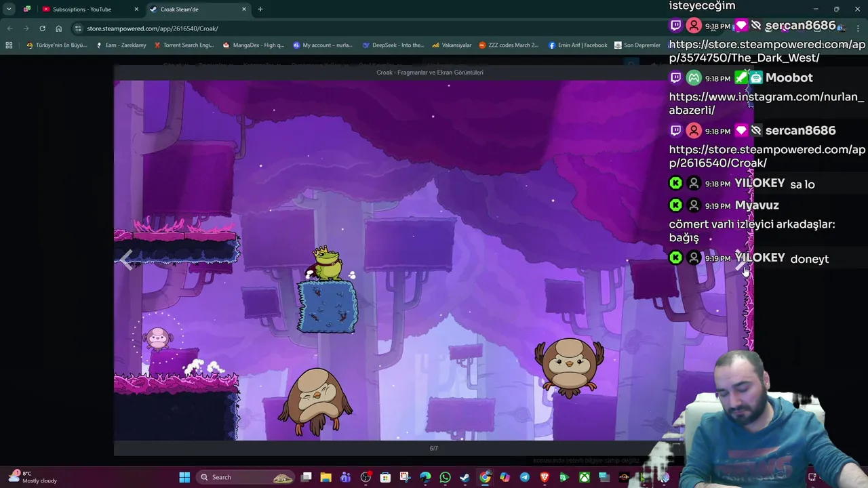Open Brave browser from the taskbar
The image size is (868, 488).
[544, 477]
